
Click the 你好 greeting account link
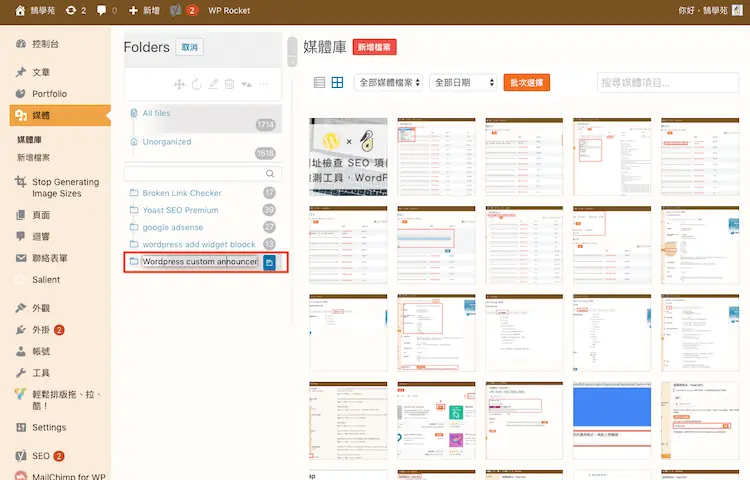pyautogui.click(x=703, y=11)
